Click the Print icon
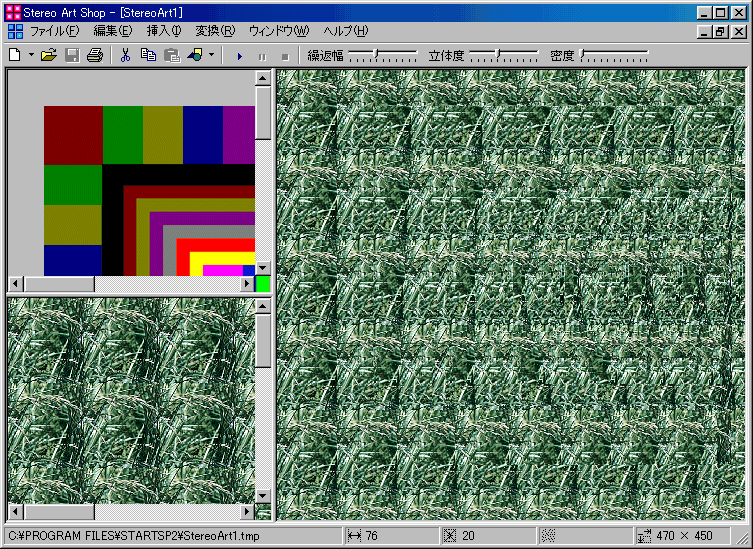Viewport: 753px width, 549px height. pyautogui.click(x=95, y=55)
